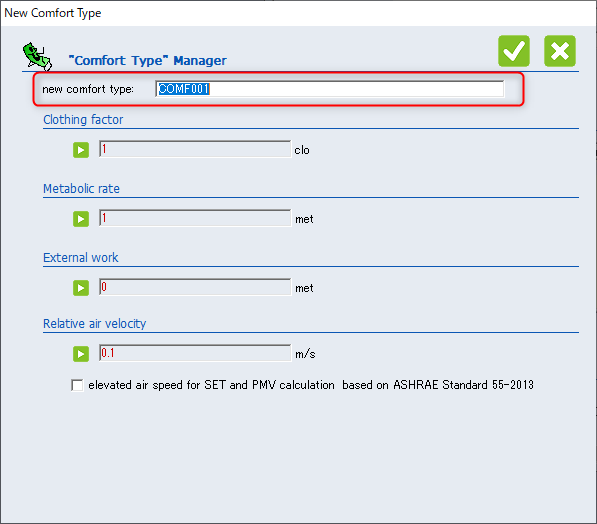Viewport: 597px width, 524px height.
Task: Click the New Comfort Type title bar
Action: (298, 13)
